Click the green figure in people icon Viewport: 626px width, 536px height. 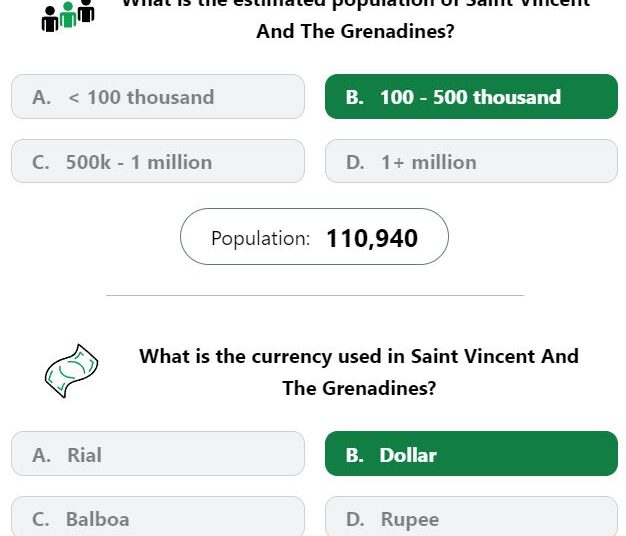pyautogui.click(x=68, y=15)
